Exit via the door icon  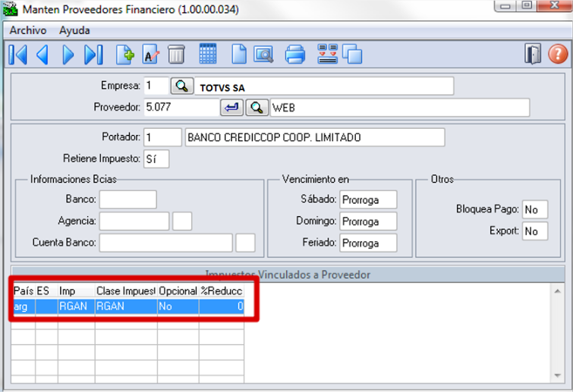pyautogui.click(x=533, y=55)
